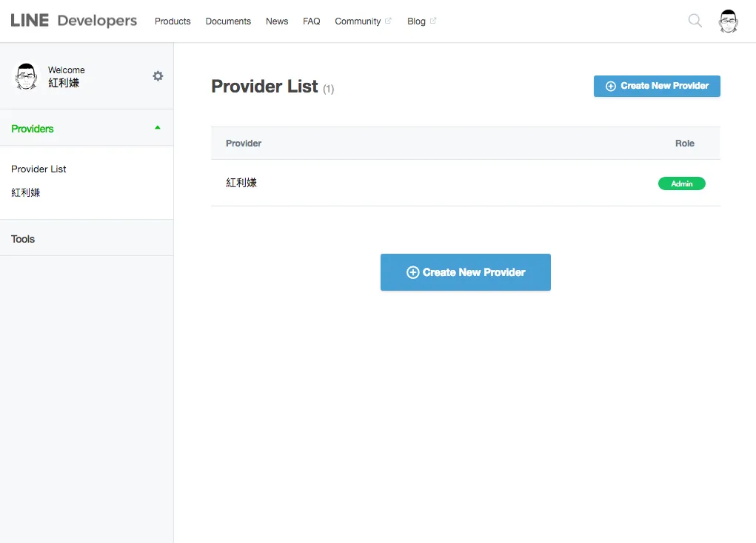Click the LINE Developers logo
Screen dimensions: 756x543
[x=73, y=21]
